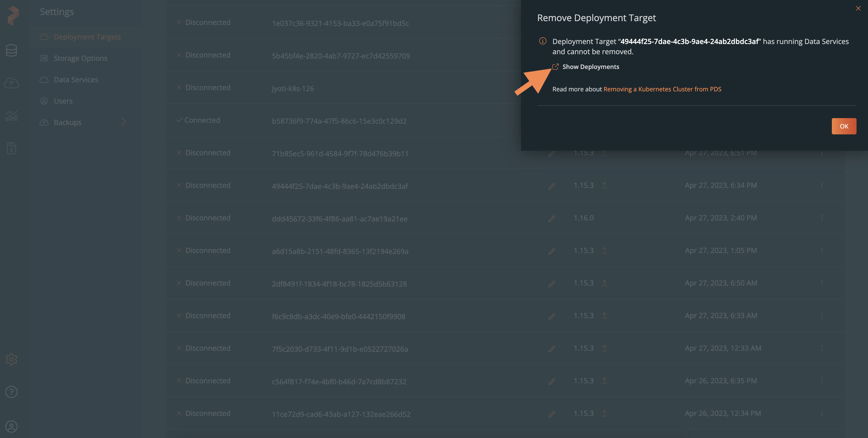Viewport: 868px width, 438px height.
Task: Open kebab menu for target 49444f25
Action: (x=822, y=185)
